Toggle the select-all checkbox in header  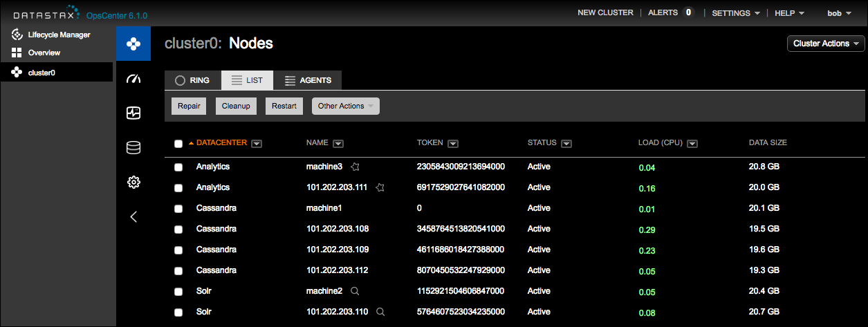pos(178,144)
